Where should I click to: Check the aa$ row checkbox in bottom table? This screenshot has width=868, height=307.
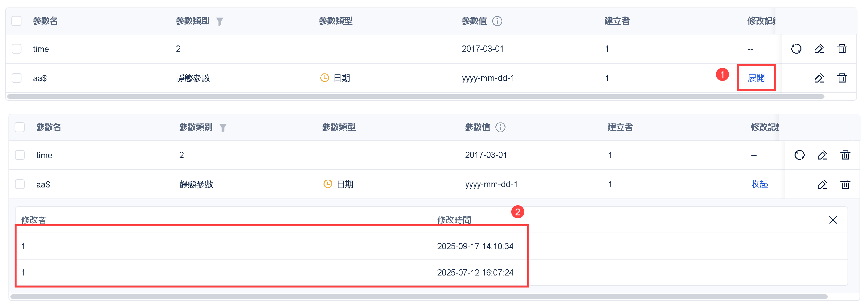click(20, 184)
